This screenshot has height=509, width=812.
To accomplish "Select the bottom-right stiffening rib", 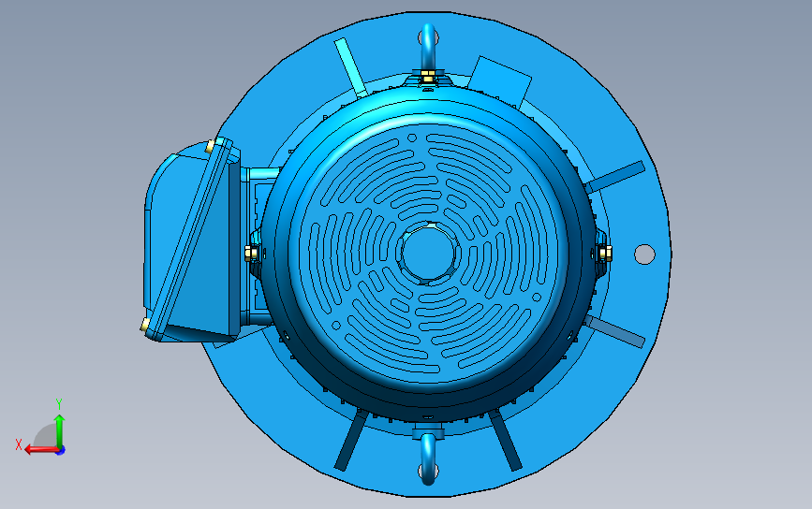I will (505, 441).
